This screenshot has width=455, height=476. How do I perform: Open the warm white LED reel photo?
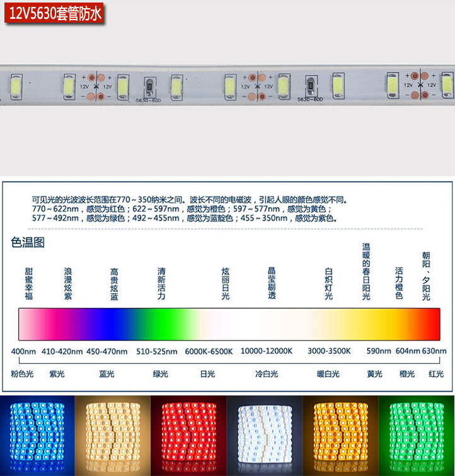pyautogui.click(x=112, y=436)
